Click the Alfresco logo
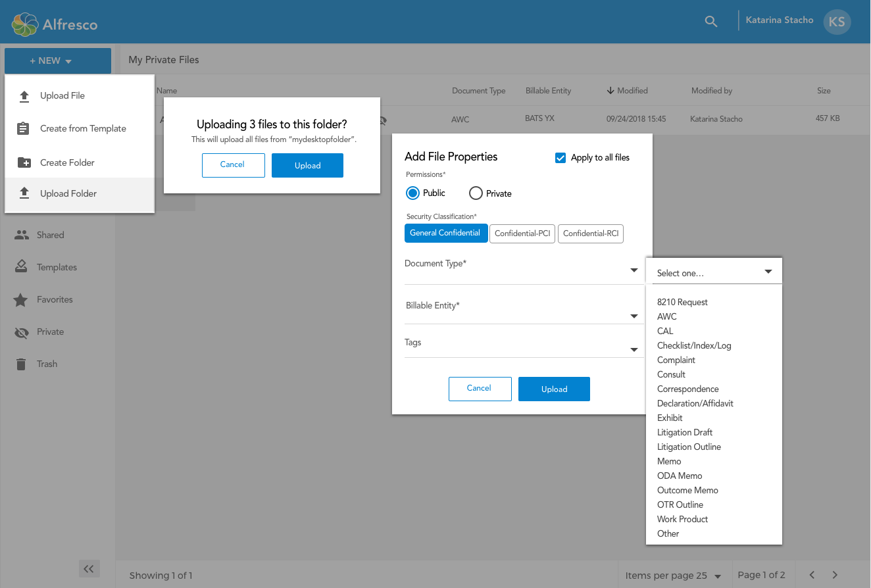 point(55,25)
